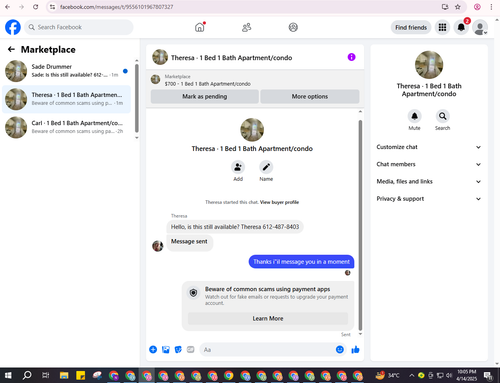This screenshot has width=500, height=383.
Task: Open Task View on taskbar
Action: pyautogui.click(x=46, y=376)
